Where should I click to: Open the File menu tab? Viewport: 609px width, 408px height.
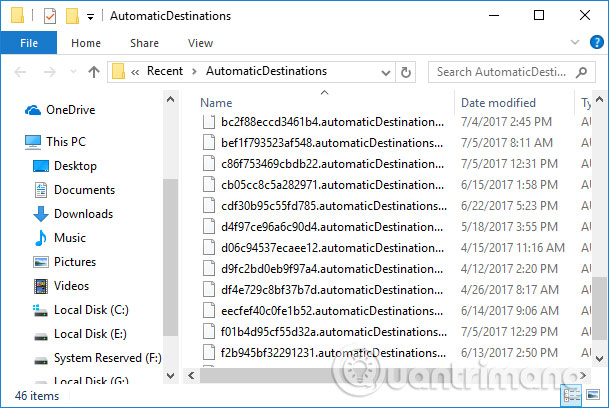[x=29, y=43]
